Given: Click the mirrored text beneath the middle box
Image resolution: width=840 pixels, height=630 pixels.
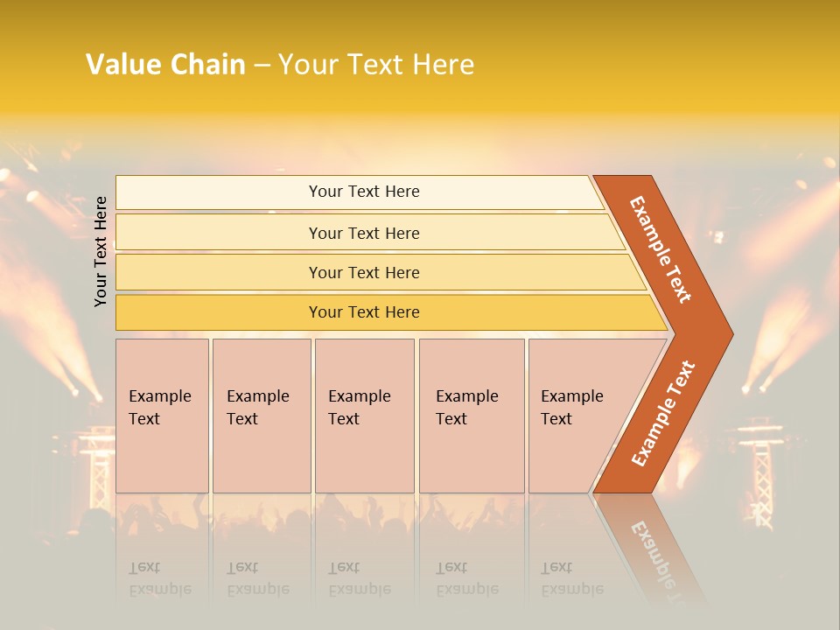Looking at the screenshot, I should [359, 579].
